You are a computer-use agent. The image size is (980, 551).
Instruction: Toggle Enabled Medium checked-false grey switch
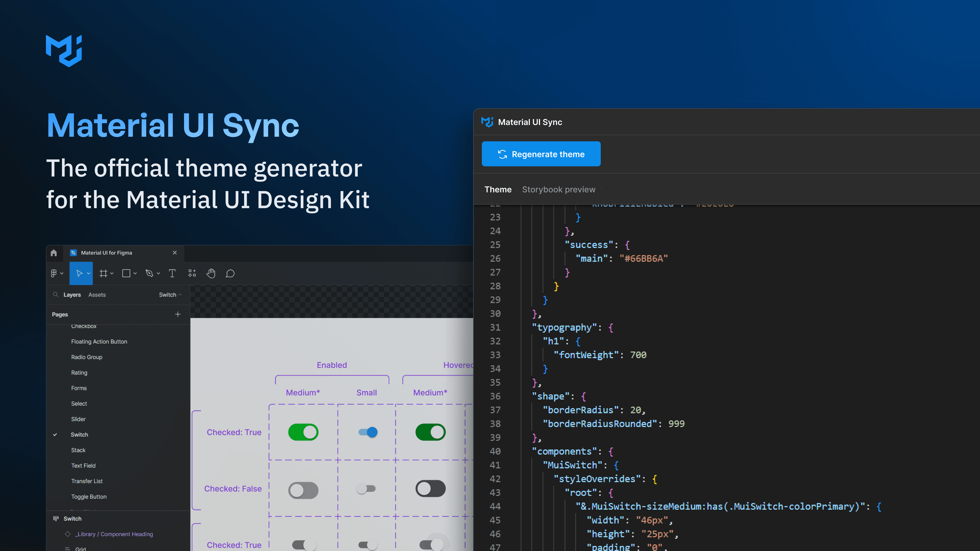(x=303, y=491)
